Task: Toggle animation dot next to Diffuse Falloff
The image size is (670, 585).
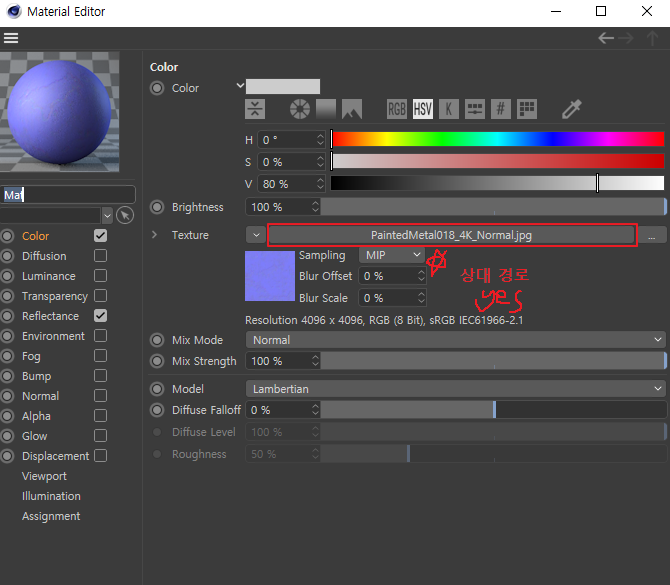Action: click(x=157, y=410)
